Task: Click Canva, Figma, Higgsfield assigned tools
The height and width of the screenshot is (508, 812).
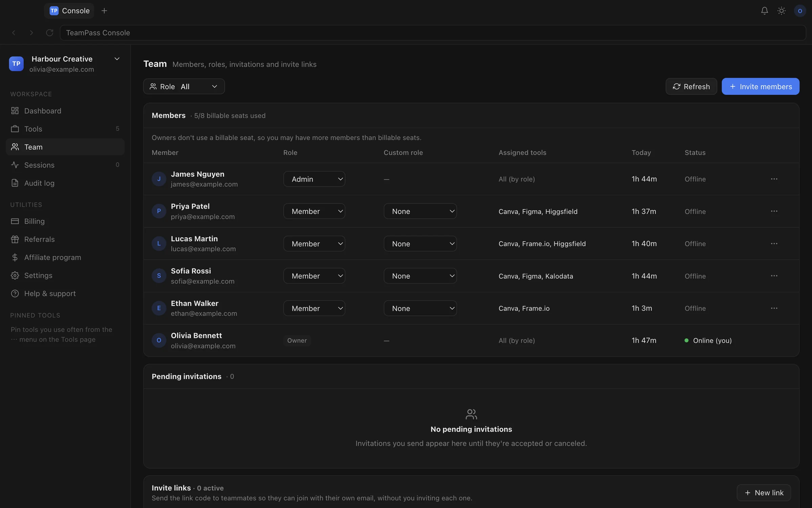Action: pyautogui.click(x=538, y=211)
